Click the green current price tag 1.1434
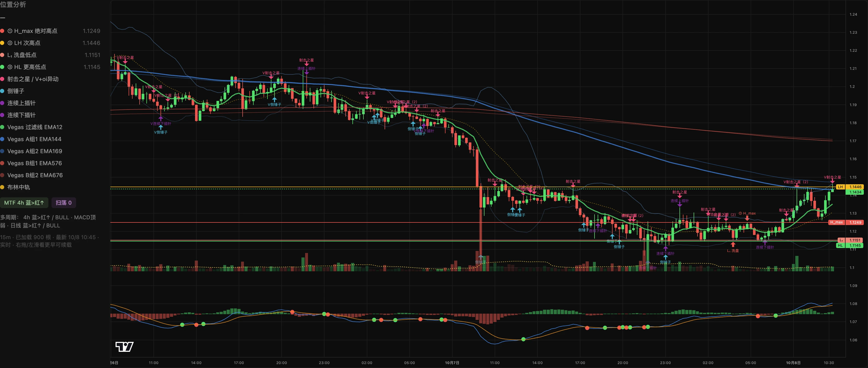Screen dimensions: 868x368 (855, 192)
